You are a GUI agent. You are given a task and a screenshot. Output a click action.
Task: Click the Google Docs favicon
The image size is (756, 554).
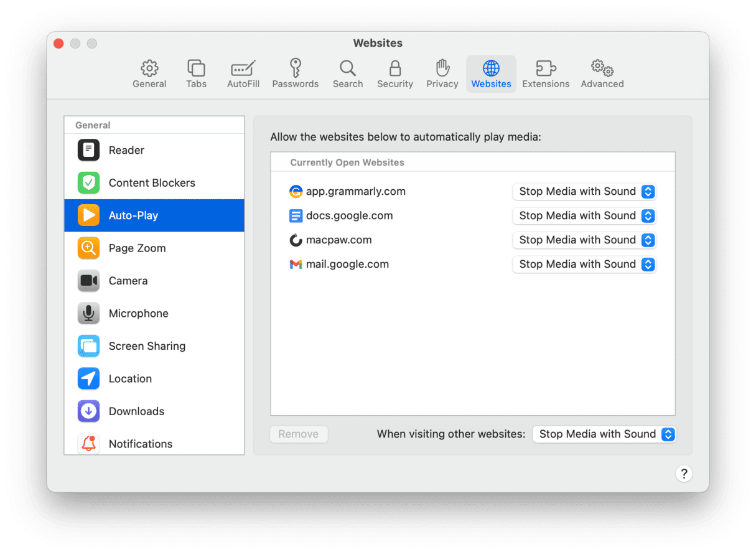(x=296, y=216)
